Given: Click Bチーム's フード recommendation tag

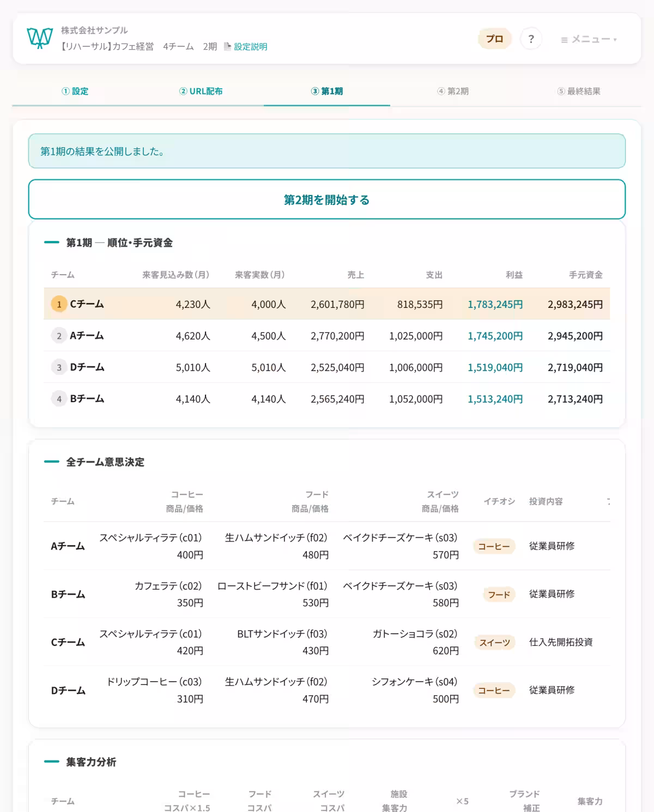Looking at the screenshot, I should tap(499, 595).
